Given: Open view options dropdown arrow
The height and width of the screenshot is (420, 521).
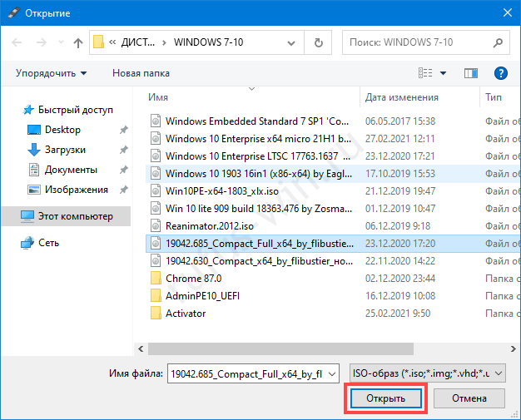Looking at the screenshot, I should coord(443,73).
